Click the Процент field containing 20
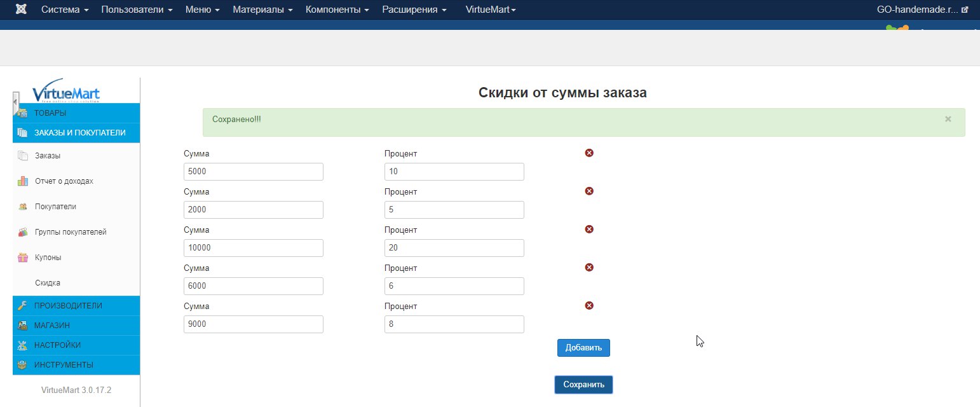The width and height of the screenshot is (980, 407). coord(454,248)
